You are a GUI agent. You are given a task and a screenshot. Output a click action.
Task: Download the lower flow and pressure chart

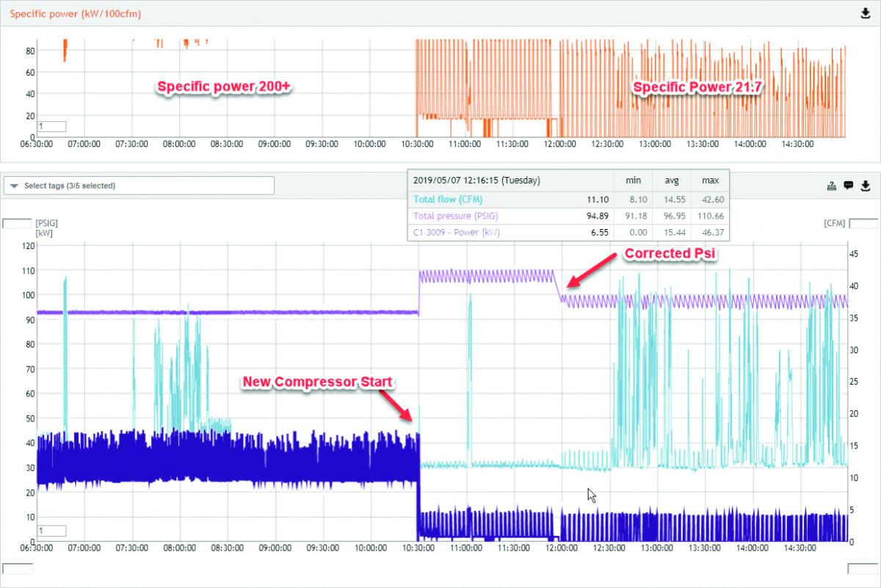865,186
